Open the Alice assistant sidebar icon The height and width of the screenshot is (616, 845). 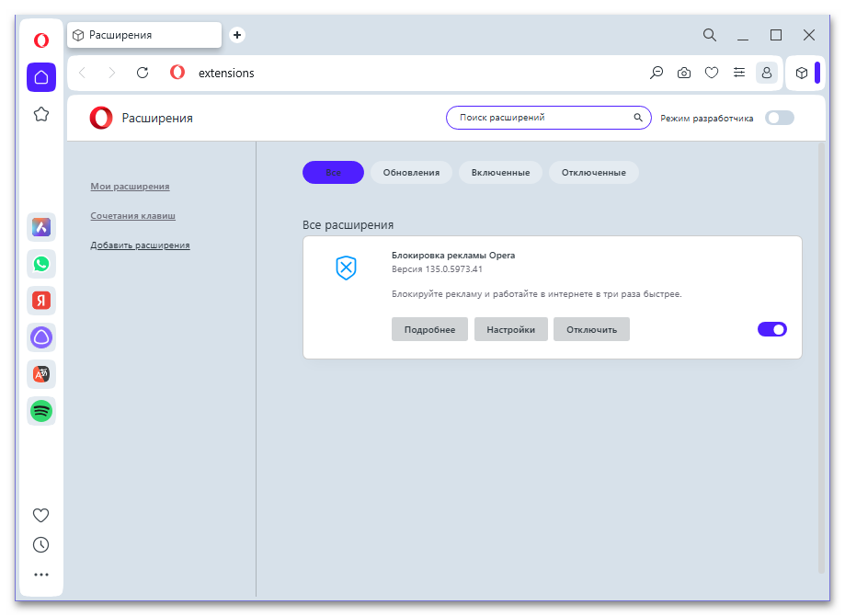pos(41,337)
